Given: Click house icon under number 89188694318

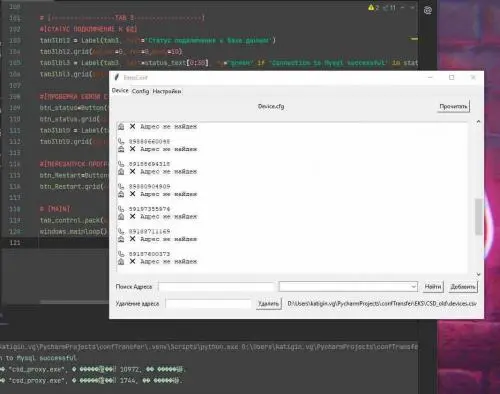Looking at the screenshot, I should [121, 171].
